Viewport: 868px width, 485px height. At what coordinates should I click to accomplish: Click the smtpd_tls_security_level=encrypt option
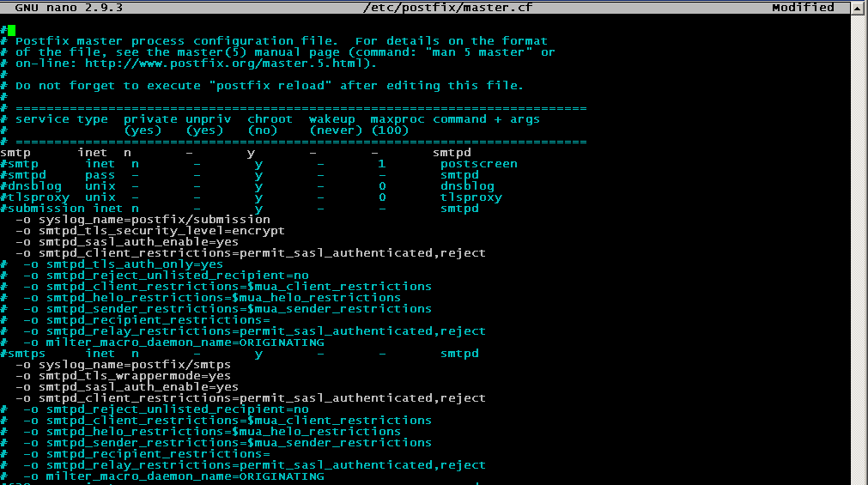click(x=161, y=231)
